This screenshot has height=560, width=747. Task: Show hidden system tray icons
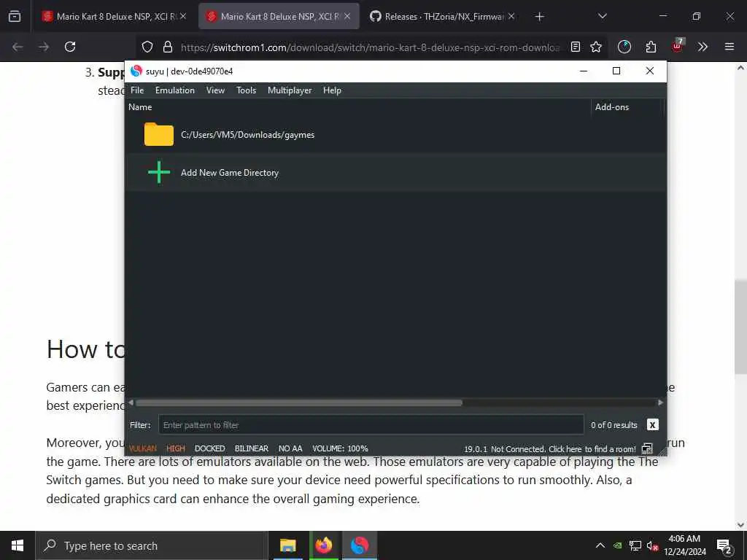[600, 545]
